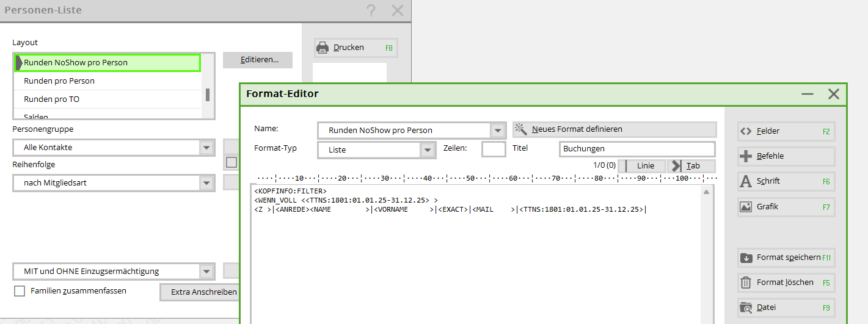Select layout Runden pro TO
The image size is (868, 324).
tap(108, 99)
